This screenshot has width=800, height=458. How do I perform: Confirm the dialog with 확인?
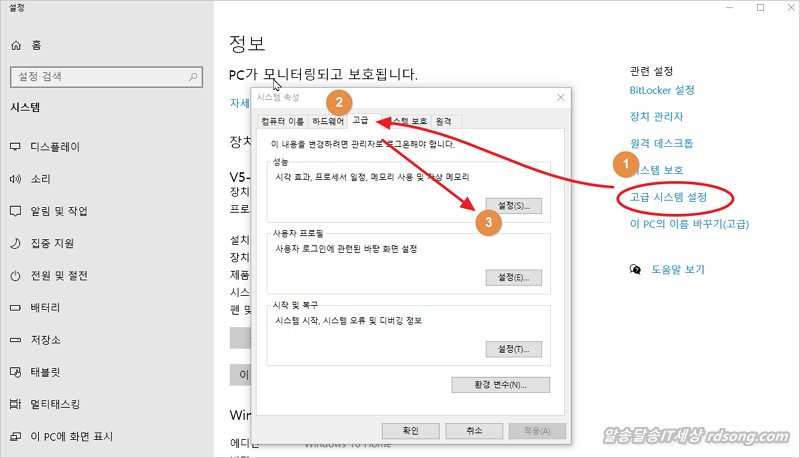tap(411, 431)
